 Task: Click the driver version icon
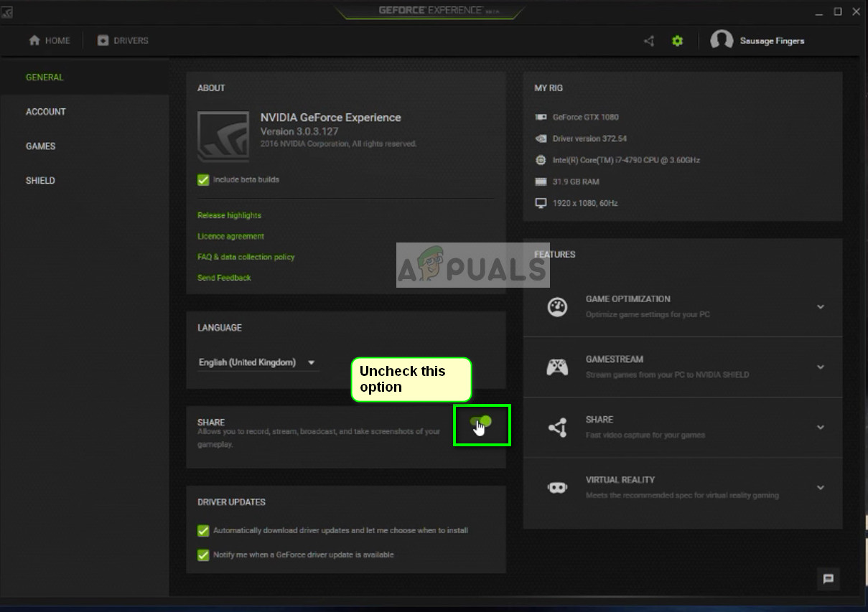coord(541,138)
